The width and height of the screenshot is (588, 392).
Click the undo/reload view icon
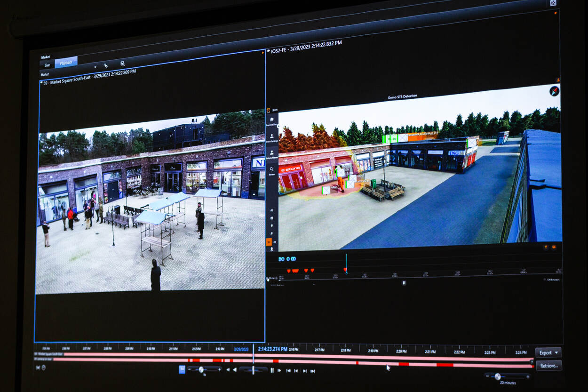tap(105, 65)
